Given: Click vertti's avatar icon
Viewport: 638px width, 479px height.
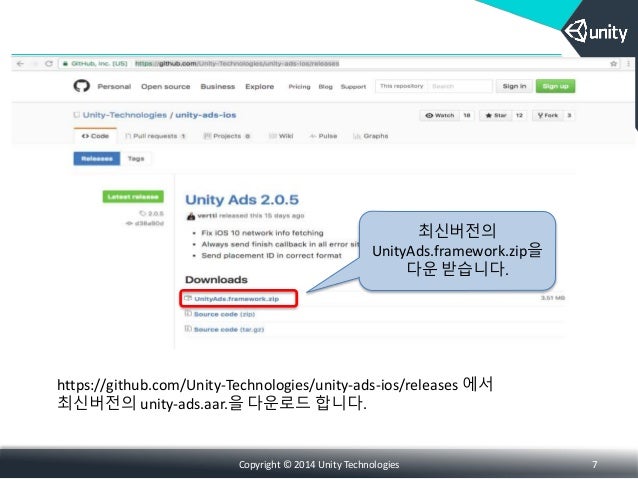Looking at the screenshot, I should coord(190,216).
